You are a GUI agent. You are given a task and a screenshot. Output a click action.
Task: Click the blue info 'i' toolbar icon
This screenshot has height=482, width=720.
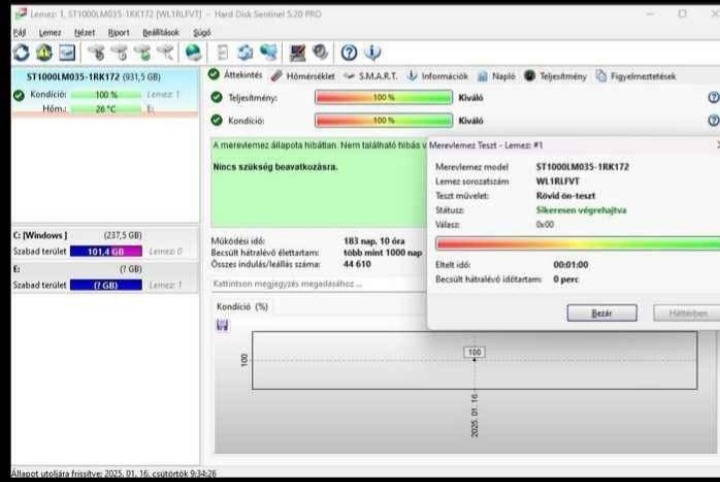pos(372,53)
